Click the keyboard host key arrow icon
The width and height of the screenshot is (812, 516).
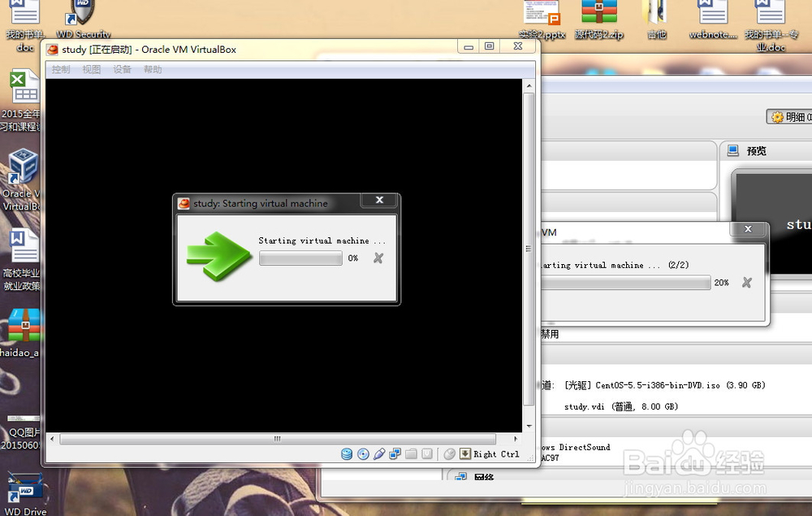pyautogui.click(x=465, y=453)
